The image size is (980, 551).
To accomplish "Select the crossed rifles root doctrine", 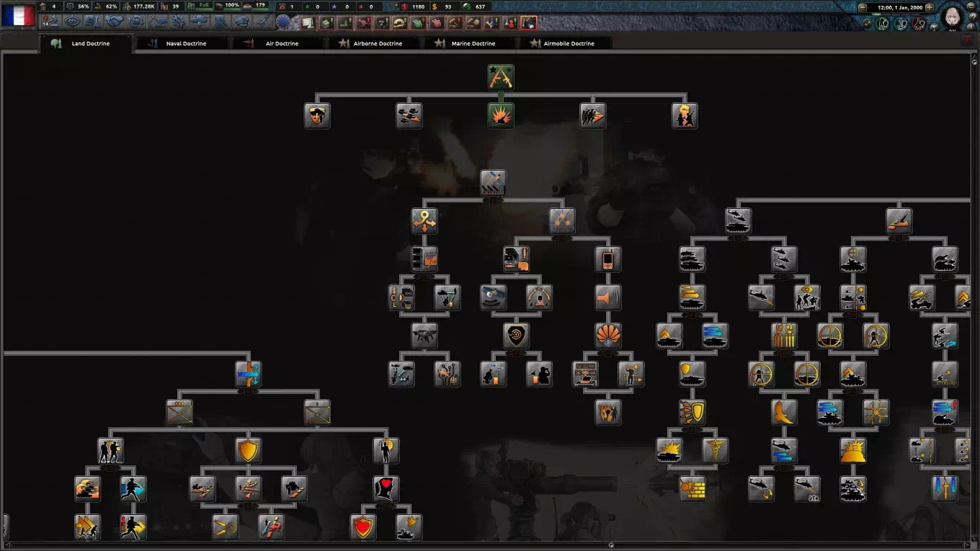I will click(x=501, y=77).
